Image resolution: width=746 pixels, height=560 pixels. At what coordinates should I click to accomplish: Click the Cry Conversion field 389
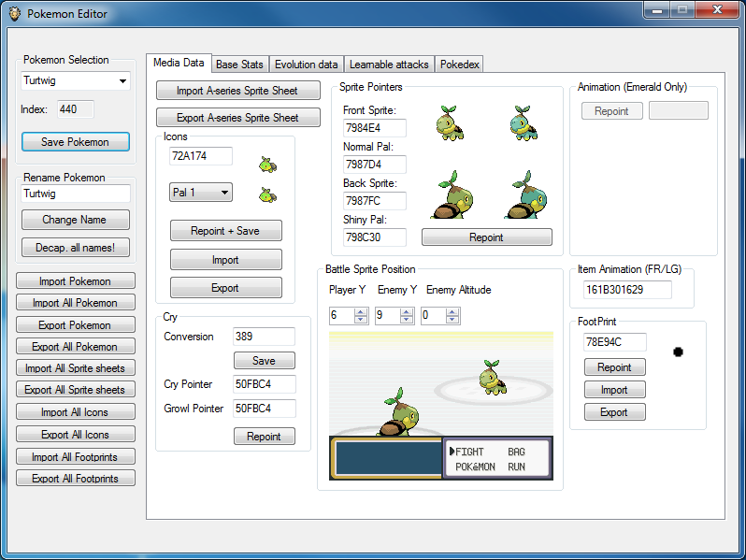[264, 337]
